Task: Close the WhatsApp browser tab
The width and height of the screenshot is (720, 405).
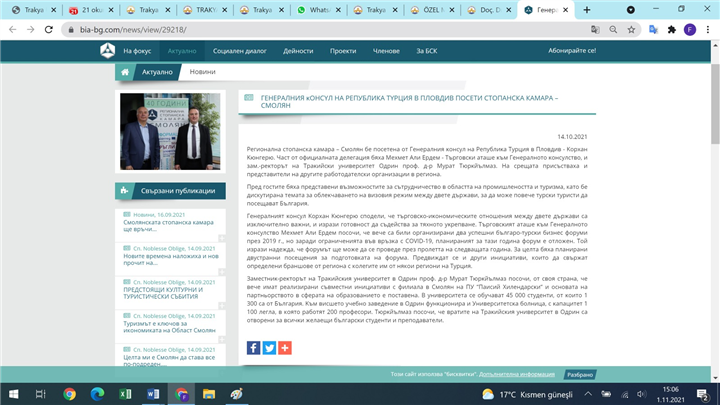Action: [x=338, y=10]
